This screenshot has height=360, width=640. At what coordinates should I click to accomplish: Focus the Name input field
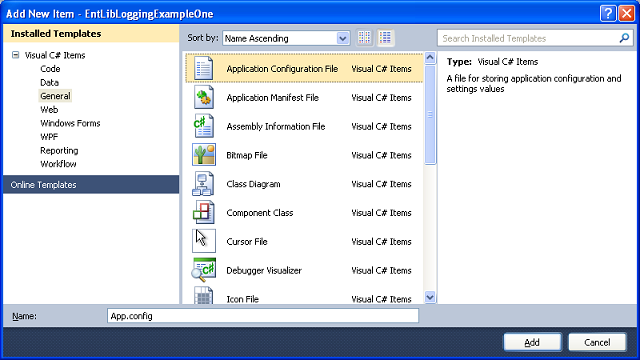263,316
